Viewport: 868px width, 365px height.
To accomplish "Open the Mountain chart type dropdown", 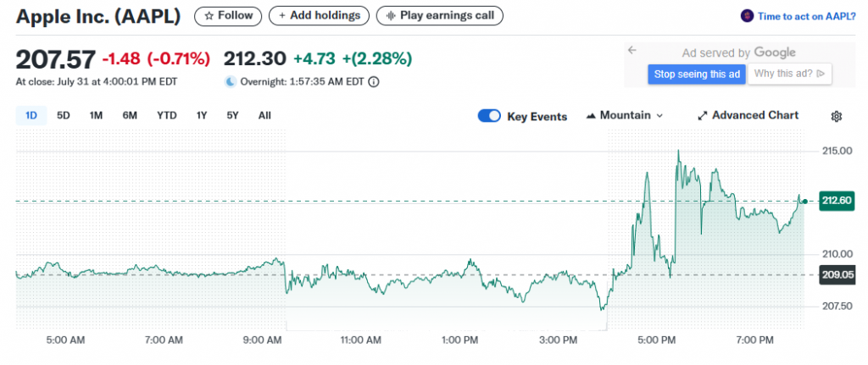I will tap(624, 115).
